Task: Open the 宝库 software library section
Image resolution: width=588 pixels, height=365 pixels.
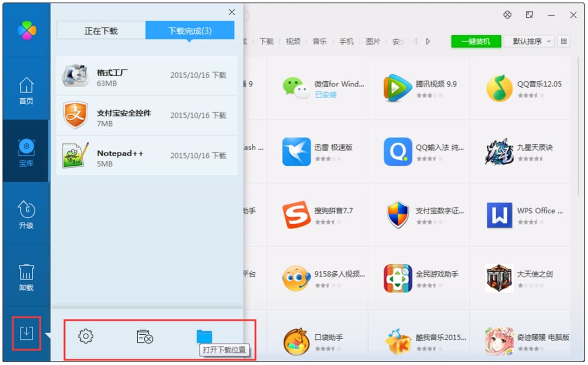Action: click(x=26, y=151)
